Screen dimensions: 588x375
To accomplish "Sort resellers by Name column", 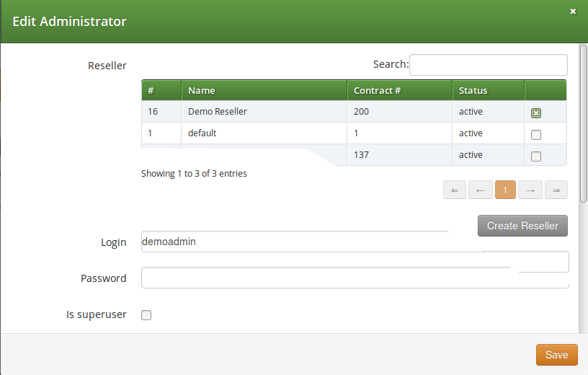I will click(264, 91).
